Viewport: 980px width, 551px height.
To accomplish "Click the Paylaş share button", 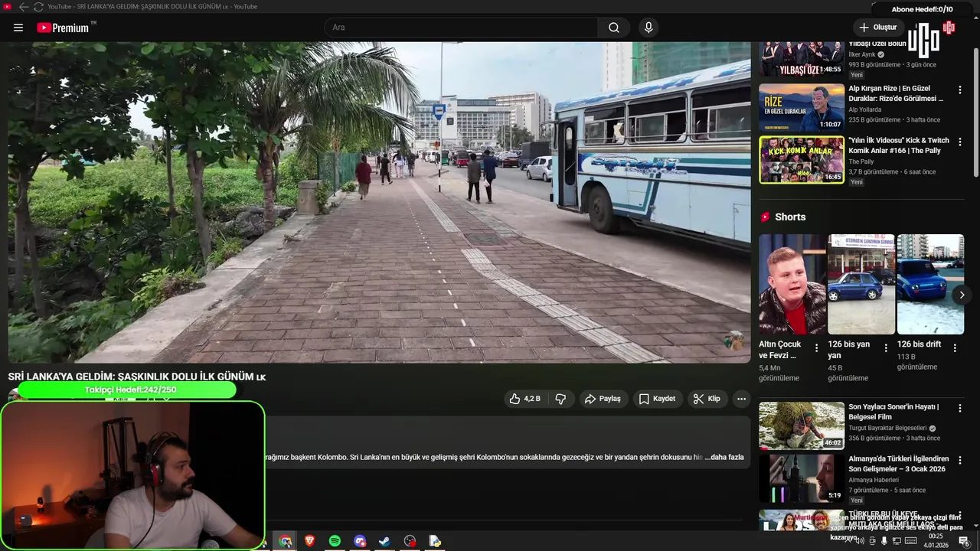I will pyautogui.click(x=603, y=399).
